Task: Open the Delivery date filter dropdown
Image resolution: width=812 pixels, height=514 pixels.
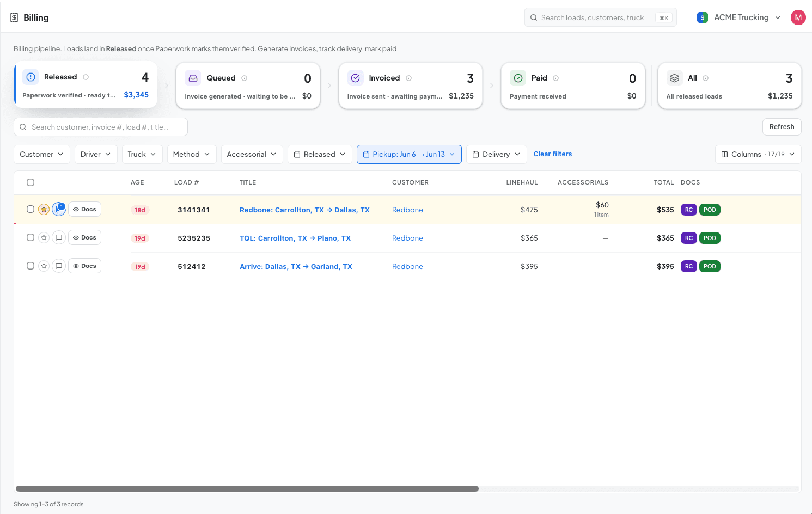Action: pos(497,154)
